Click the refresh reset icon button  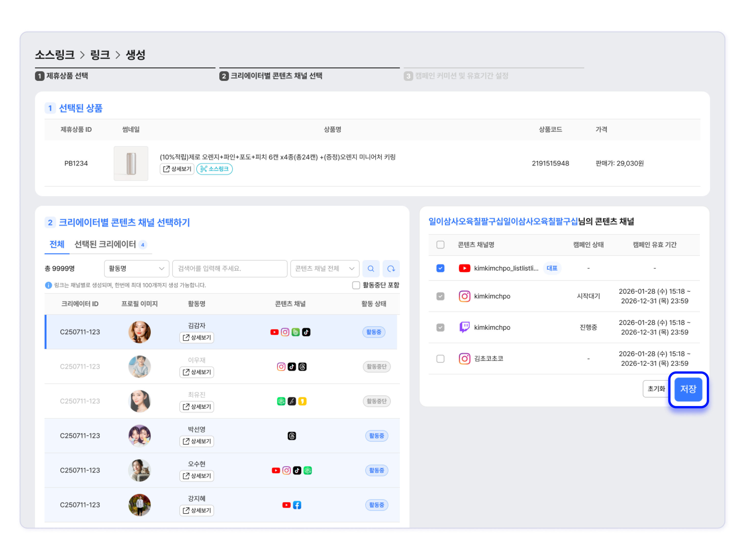click(x=391, y=268)
